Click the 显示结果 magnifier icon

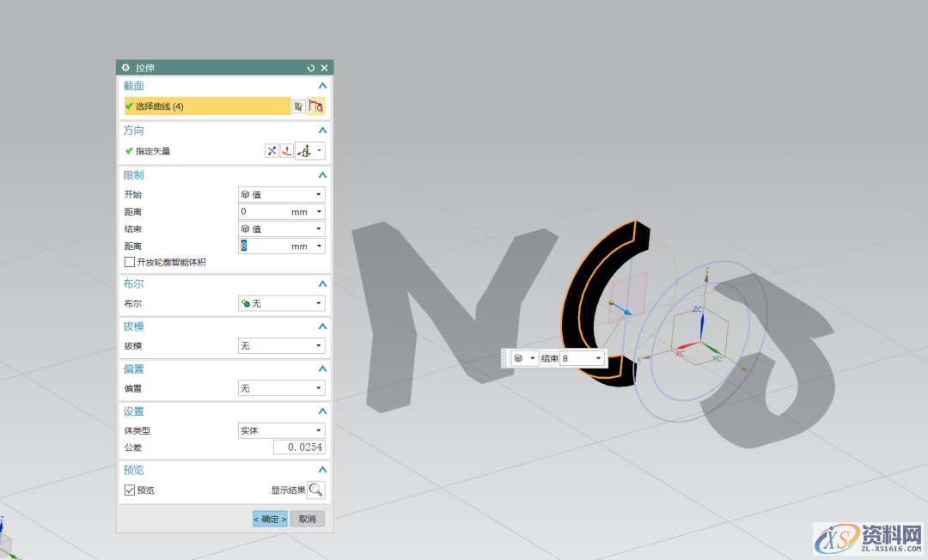click(316, 490)
